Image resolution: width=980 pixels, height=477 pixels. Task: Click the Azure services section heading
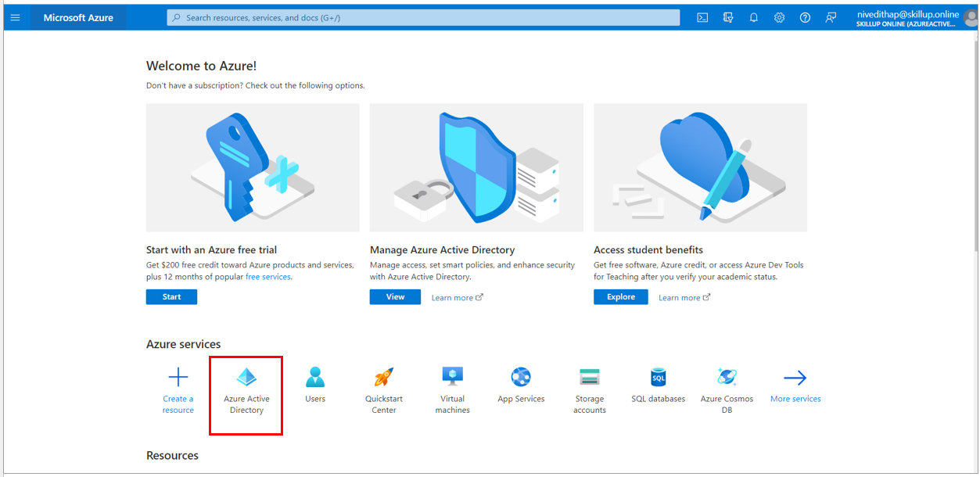click(183, 344)
